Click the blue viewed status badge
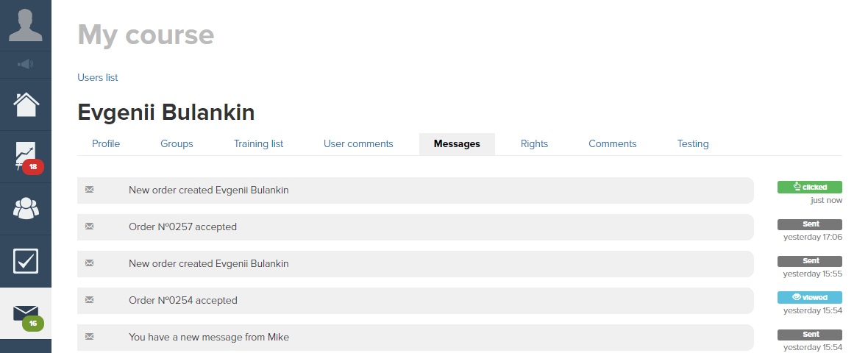Image resolution: width=868 pixels, height=353 pixels. click(809, 297)
